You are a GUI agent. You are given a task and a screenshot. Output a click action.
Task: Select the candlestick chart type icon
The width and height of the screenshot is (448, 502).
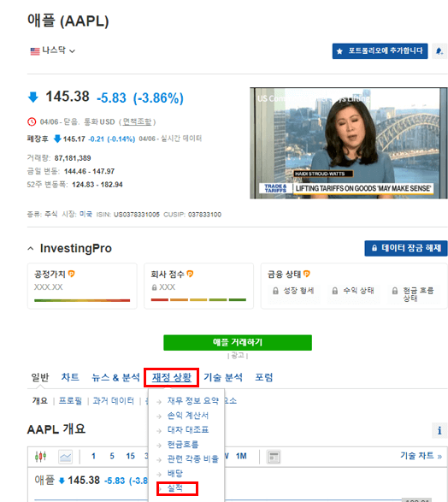coord(41,457)
